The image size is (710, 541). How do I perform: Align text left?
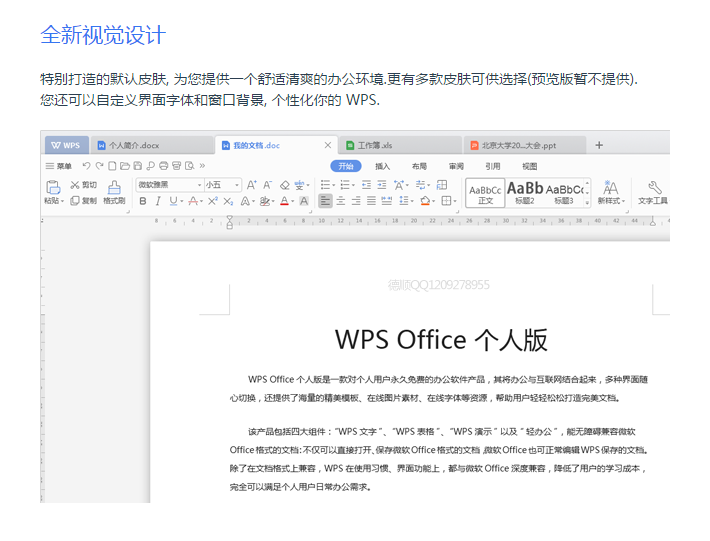[325, 201]
